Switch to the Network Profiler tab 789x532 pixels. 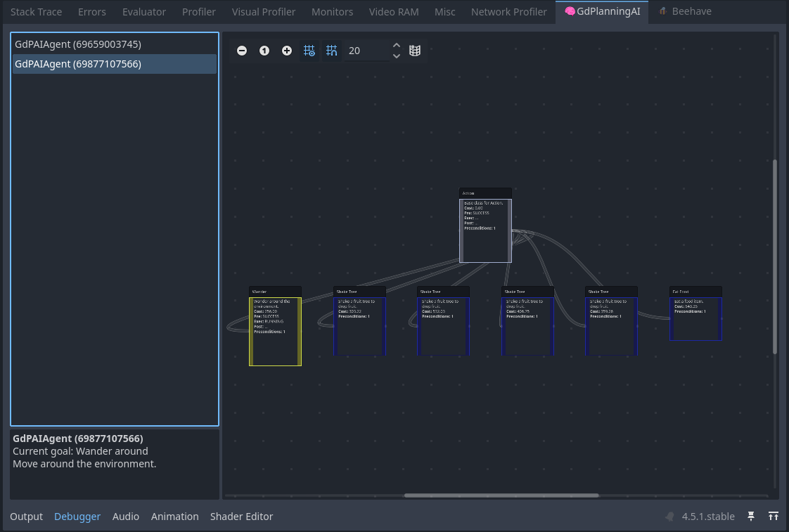coord(508,11)
